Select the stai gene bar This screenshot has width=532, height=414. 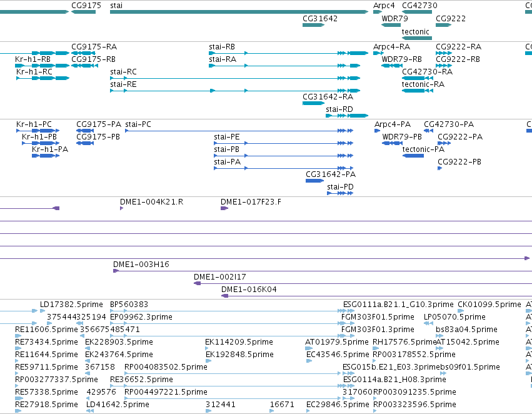239,12
